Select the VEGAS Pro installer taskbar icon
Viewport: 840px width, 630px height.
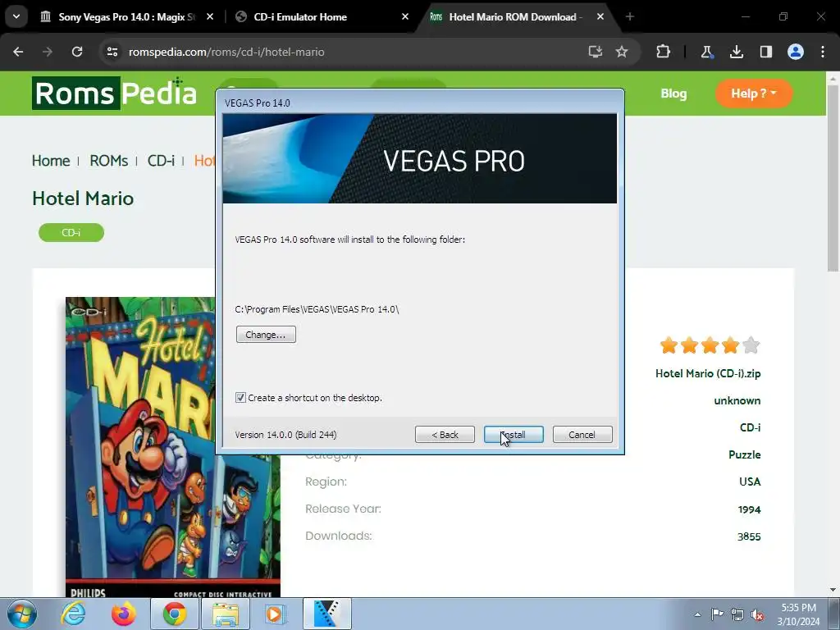tap(326, 614)
